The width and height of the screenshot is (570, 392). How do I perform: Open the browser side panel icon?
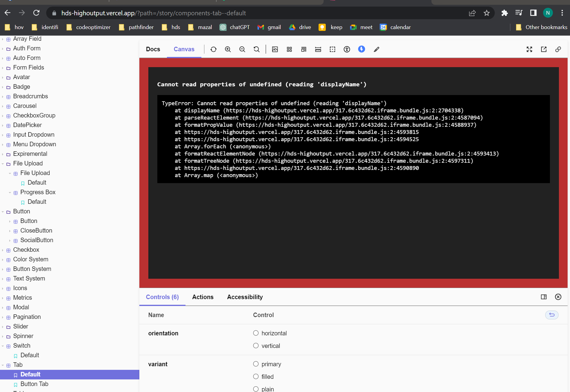click(533, 13)
